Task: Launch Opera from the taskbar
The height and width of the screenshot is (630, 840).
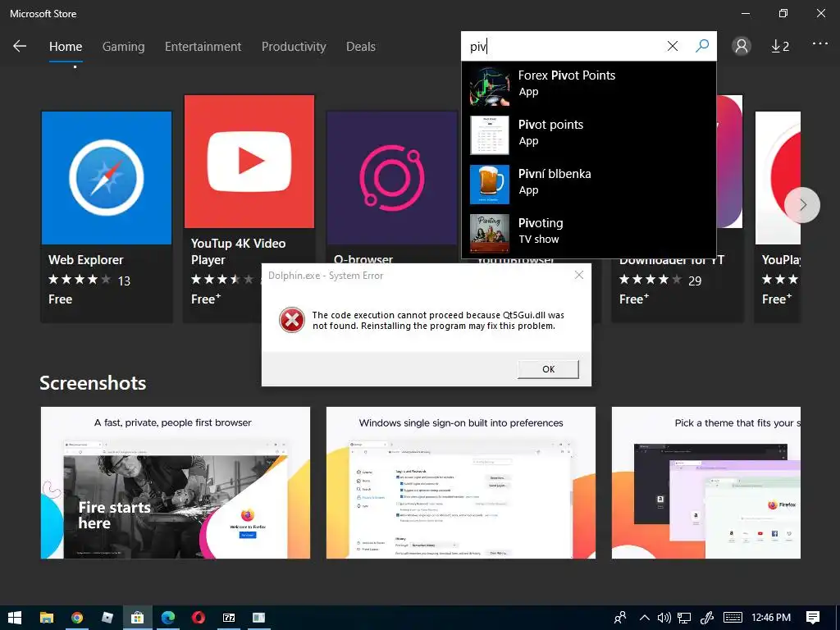Action: click(x=199, y=618)
